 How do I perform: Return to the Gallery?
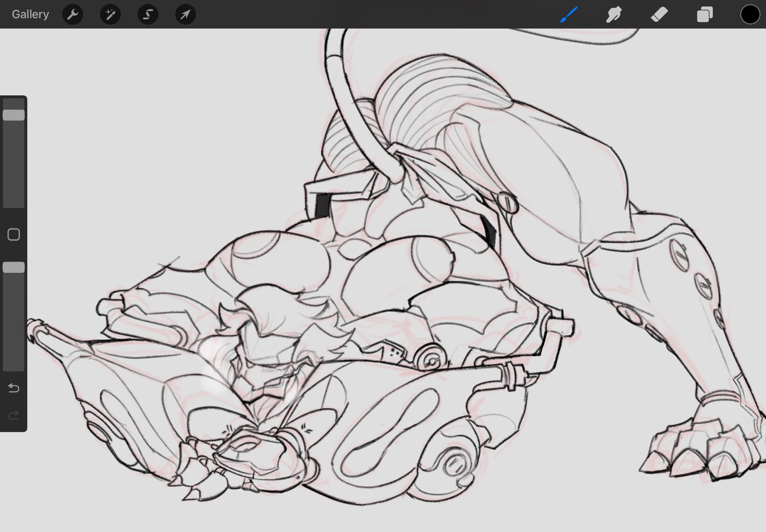tap(30, 14)
